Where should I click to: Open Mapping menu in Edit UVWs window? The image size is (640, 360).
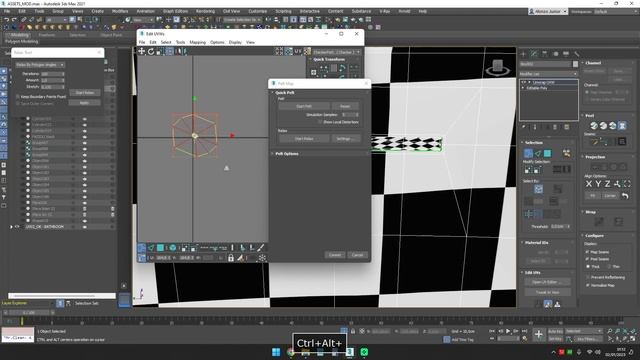coord(198,42)
